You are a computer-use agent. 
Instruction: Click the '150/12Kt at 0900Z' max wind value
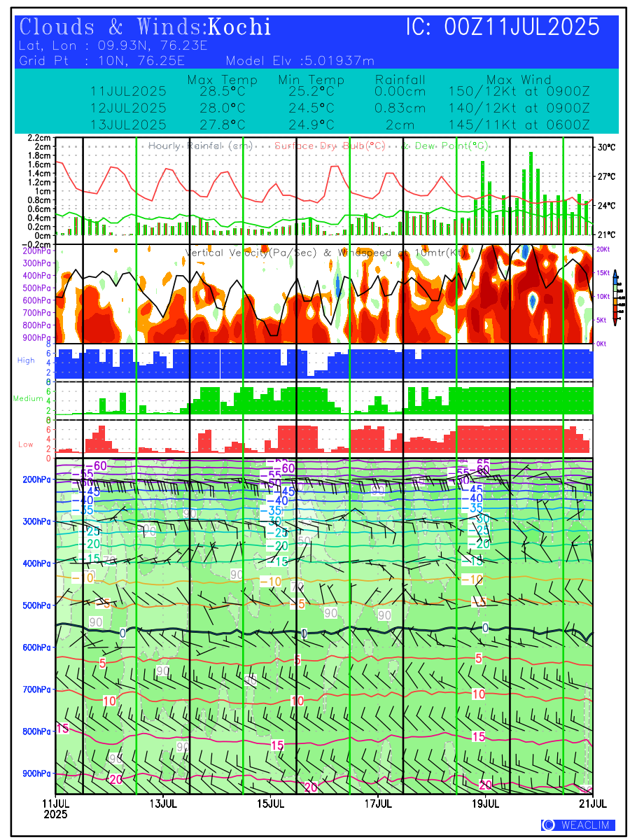click(519, 92)
